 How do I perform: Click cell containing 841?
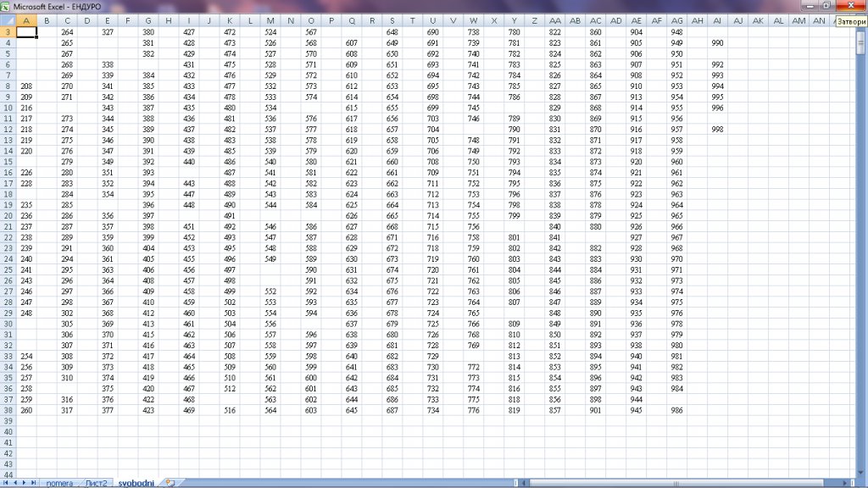(x=555, y=237)
